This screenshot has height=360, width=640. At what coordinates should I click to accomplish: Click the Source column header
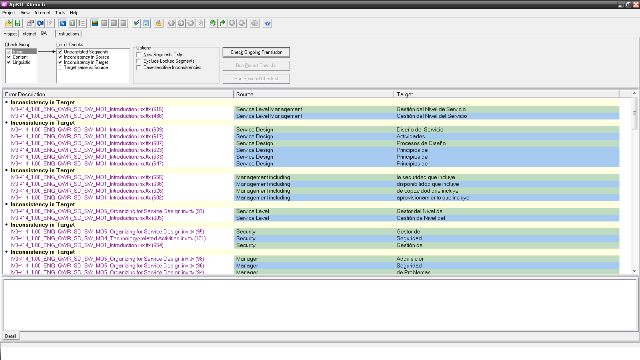tap(313, 94)
